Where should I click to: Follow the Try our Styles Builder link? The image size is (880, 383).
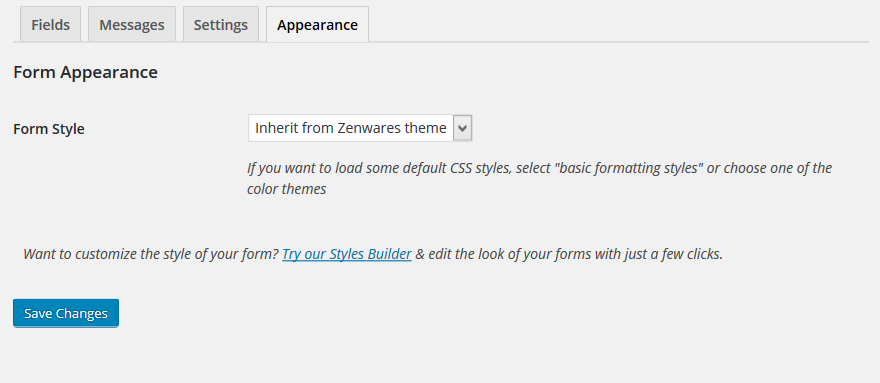tap(347, 254)
